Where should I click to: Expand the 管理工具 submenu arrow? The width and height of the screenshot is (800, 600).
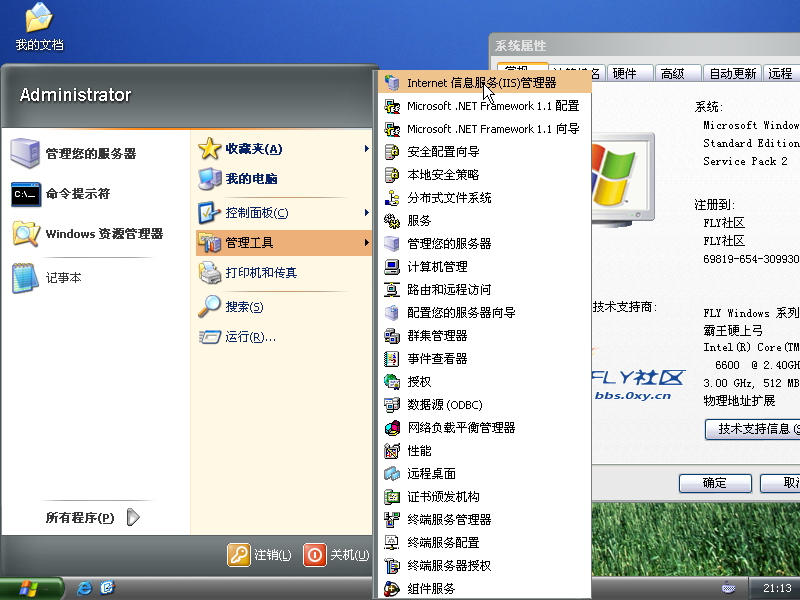(x=366, y=242)
